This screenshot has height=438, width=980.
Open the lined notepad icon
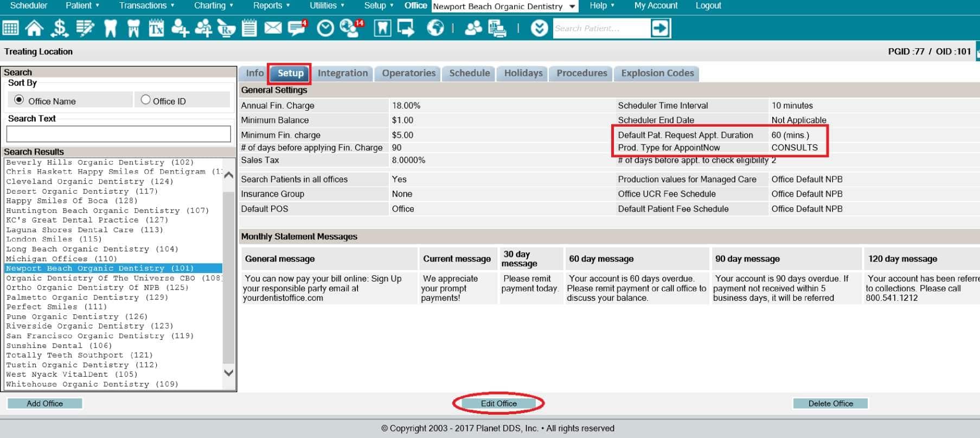pos(249,28)
